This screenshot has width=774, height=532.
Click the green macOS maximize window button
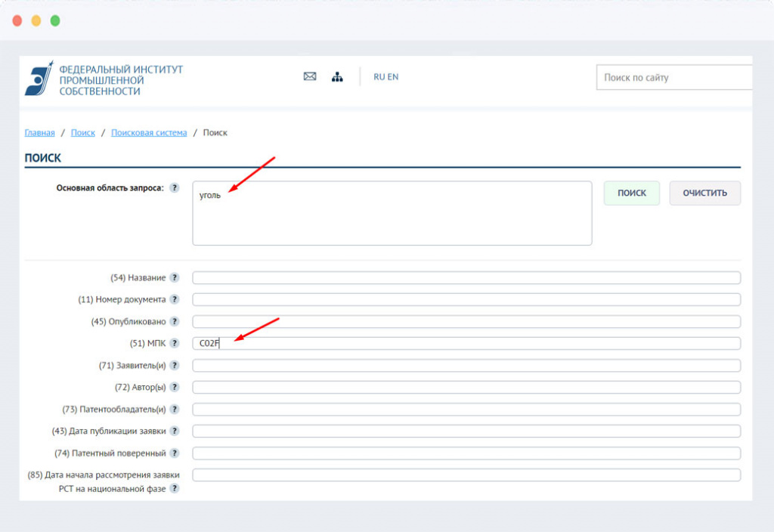(55, 20)
